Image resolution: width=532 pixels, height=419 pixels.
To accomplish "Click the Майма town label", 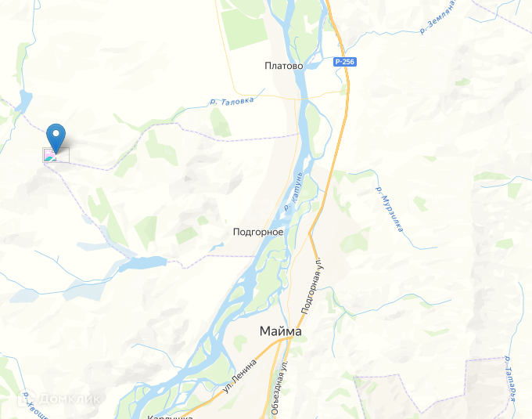I will pyautogui.click(x=281, y=331).
